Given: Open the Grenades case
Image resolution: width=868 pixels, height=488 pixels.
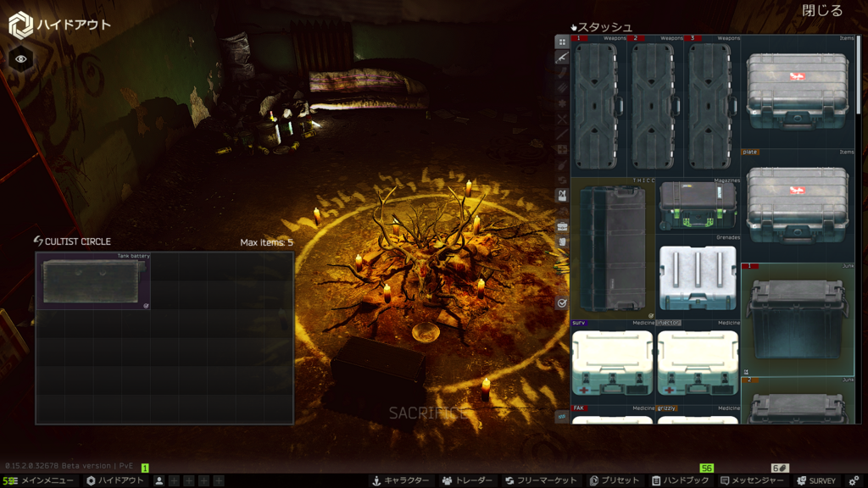Looking at the screenshot, I should click(x=698, y=277).
